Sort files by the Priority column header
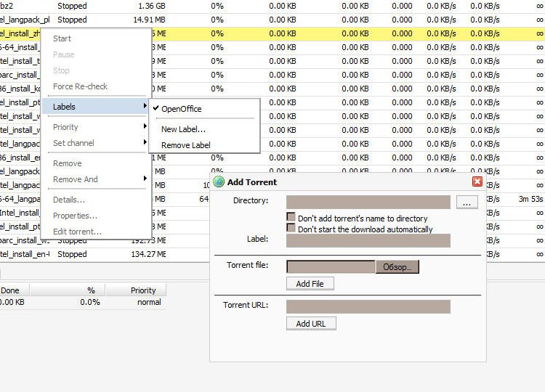Image resolution: width=545 pixels, height=392 pixels. pyautogui.click(x=136, y=290)
